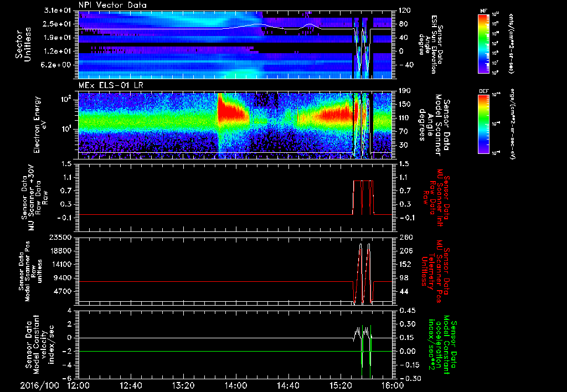
Task: Select the "NPI Vector Data" panel title
Action: (112, 5)
